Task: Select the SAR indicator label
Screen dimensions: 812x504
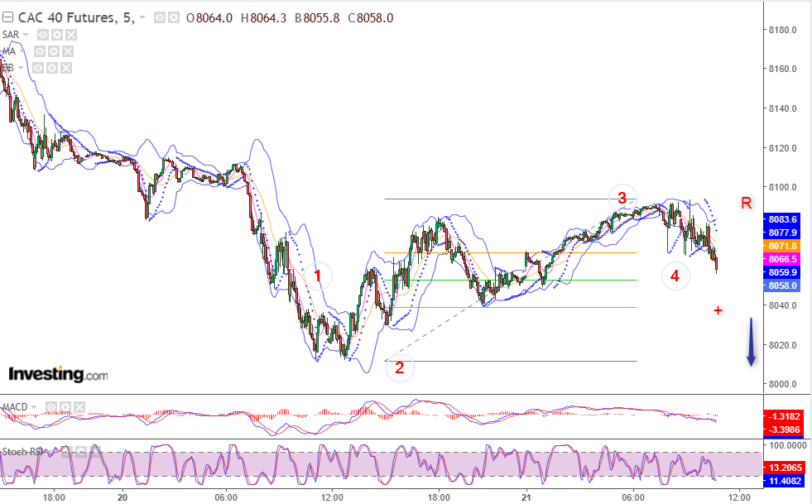Action: click(11, 35)
